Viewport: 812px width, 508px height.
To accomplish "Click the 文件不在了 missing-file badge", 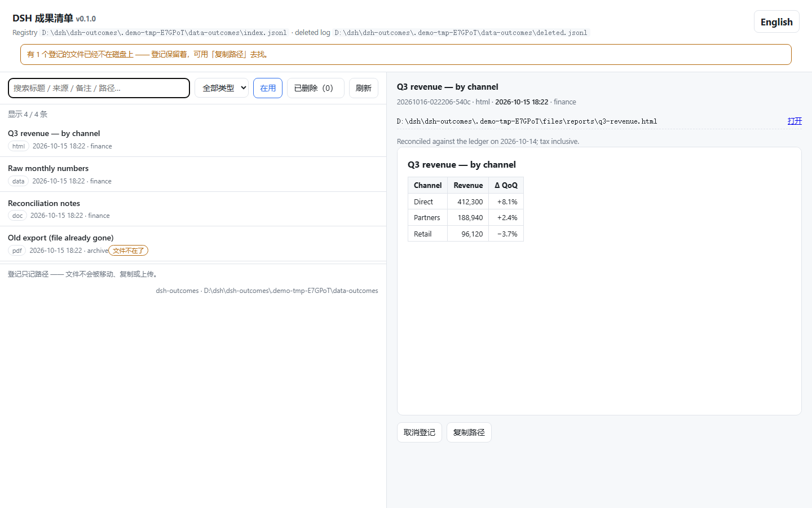I will click(x=129, y=251).
